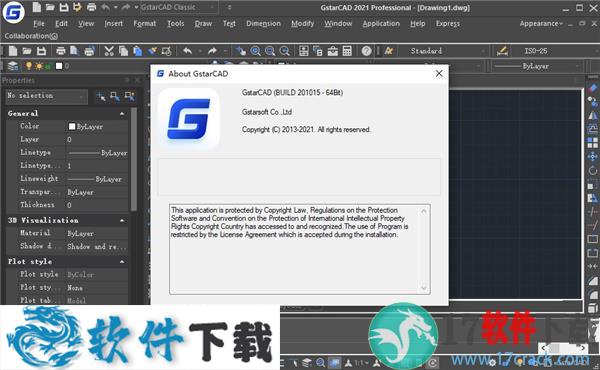Click the Zoom Previous magnifier icon

285,51
